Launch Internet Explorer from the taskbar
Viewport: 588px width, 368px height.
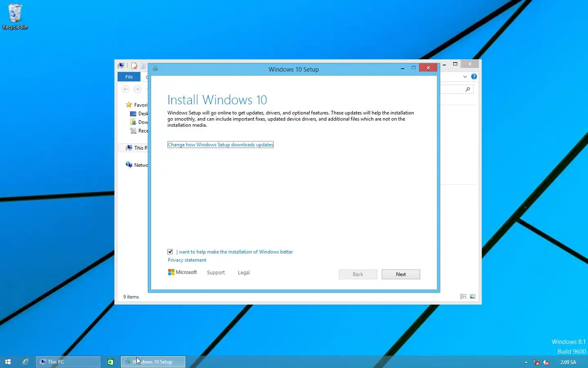pyautogui.click(x=26, y=362)
